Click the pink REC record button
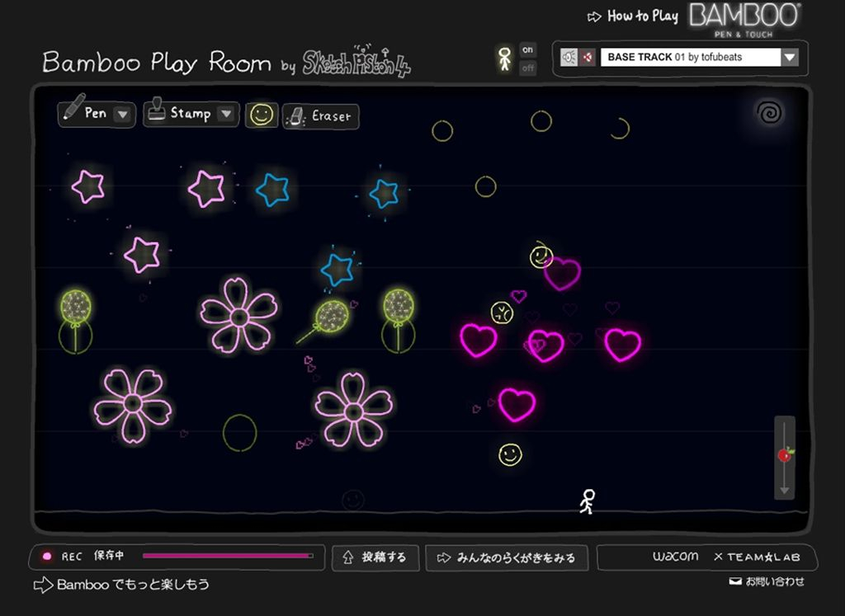 pyautogui.click(x=47, y=557)
